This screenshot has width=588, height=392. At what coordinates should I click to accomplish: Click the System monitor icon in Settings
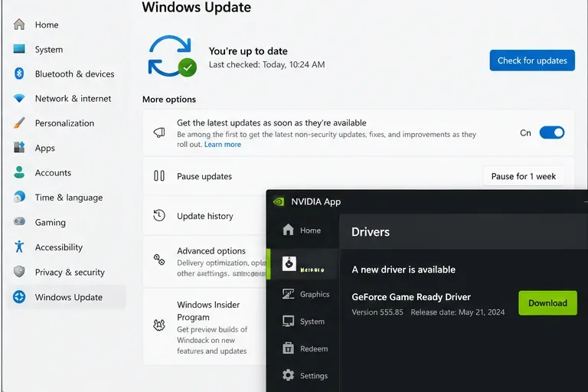[19, 49]
